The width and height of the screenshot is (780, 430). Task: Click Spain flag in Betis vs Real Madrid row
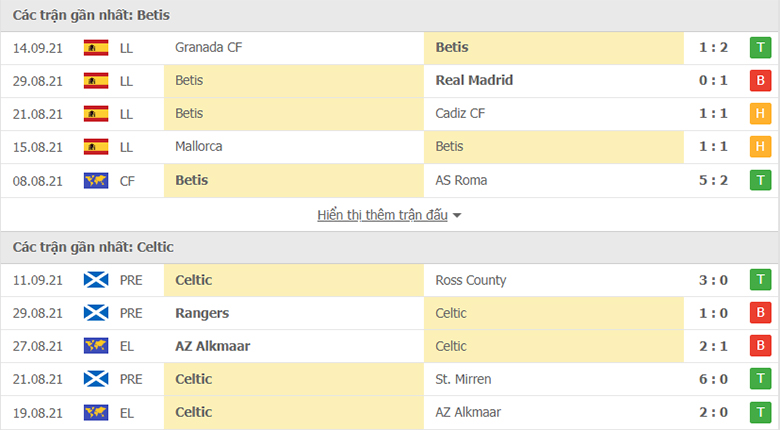tap(96, 80)
